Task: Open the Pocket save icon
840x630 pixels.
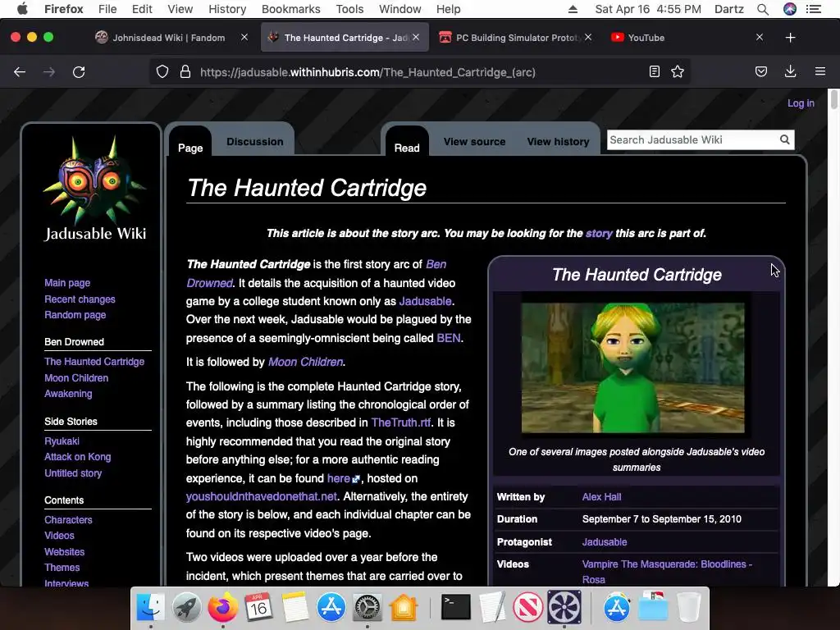Action: (x=761, y=72)
